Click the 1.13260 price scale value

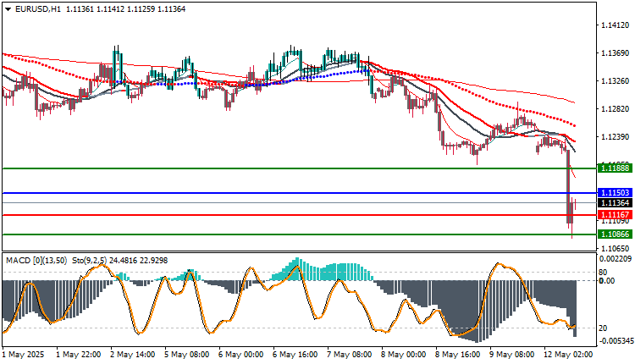coord(616,81)
